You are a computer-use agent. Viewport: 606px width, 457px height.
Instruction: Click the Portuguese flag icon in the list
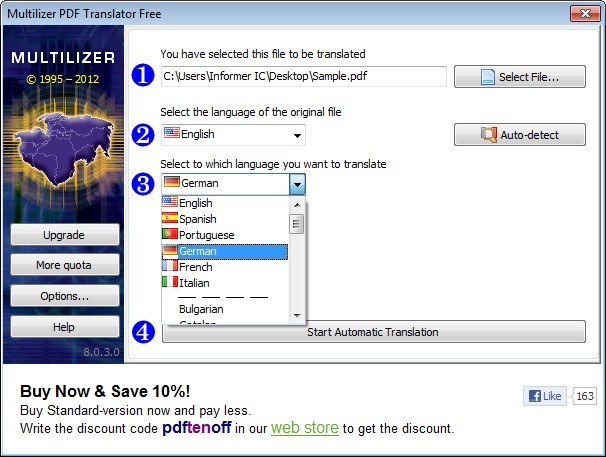click(170, 234)
